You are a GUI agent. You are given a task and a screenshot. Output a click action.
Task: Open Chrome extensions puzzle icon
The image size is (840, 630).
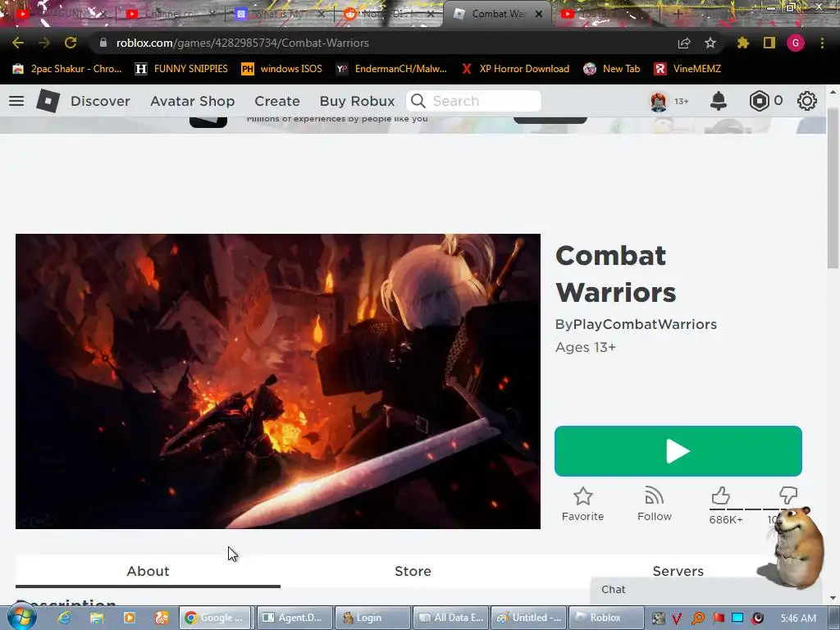(743, 43)
